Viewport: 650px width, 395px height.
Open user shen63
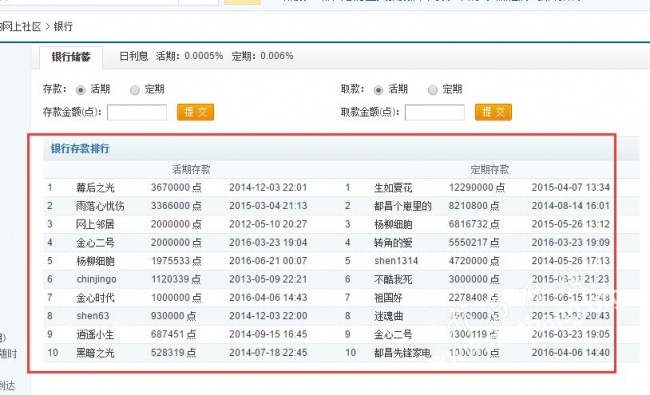93,316
